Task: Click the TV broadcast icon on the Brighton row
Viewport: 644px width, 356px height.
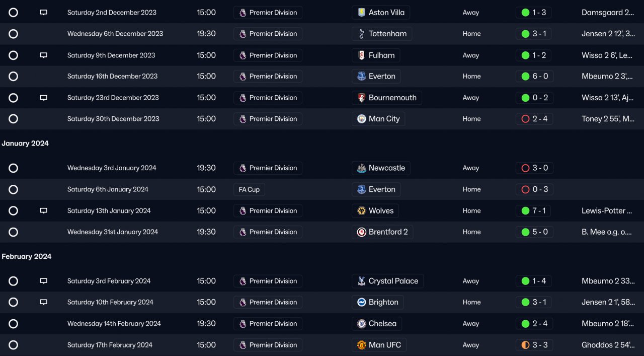Action: tap(44, 302)
